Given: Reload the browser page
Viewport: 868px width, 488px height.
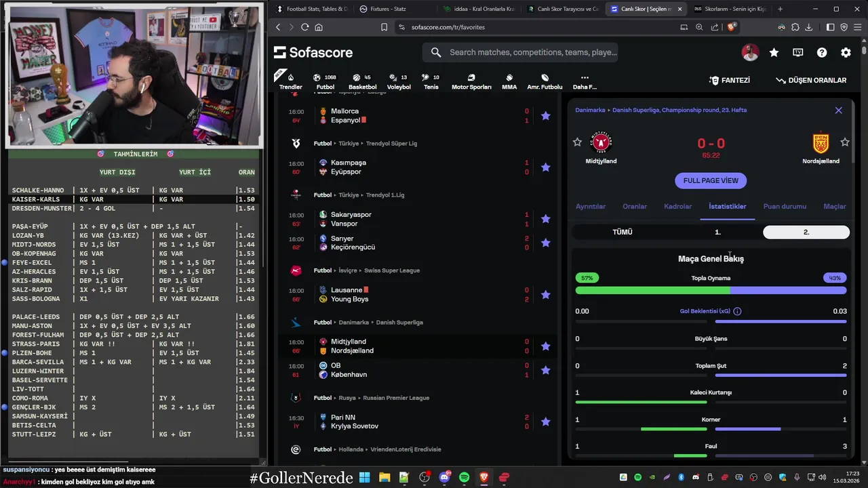Looking at the screenshot, I should click(x=304, y=27).
